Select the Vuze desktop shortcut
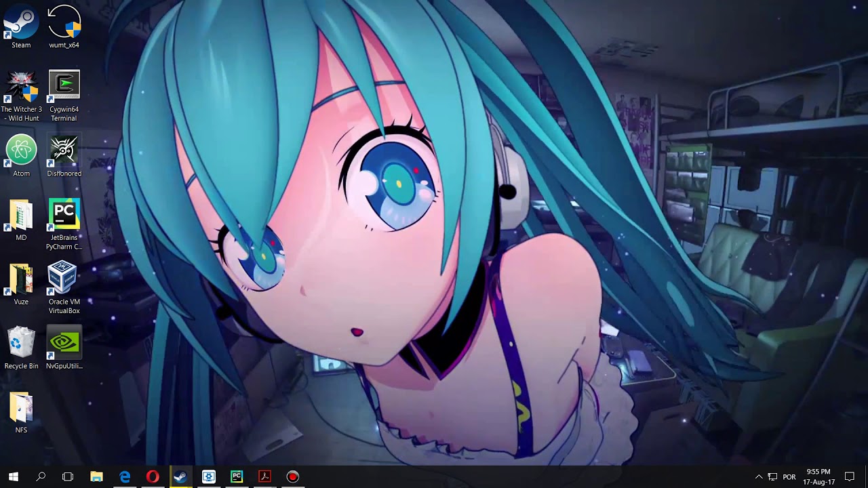 pos(21,285)
